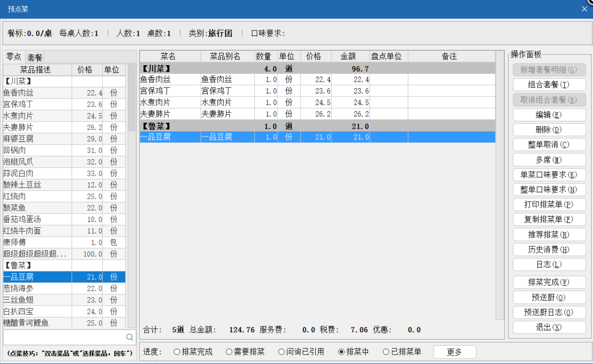This screenshot has height=364, width=593.
Task: Click the 菜品别名 column header
Action: (x=227, y=56)
